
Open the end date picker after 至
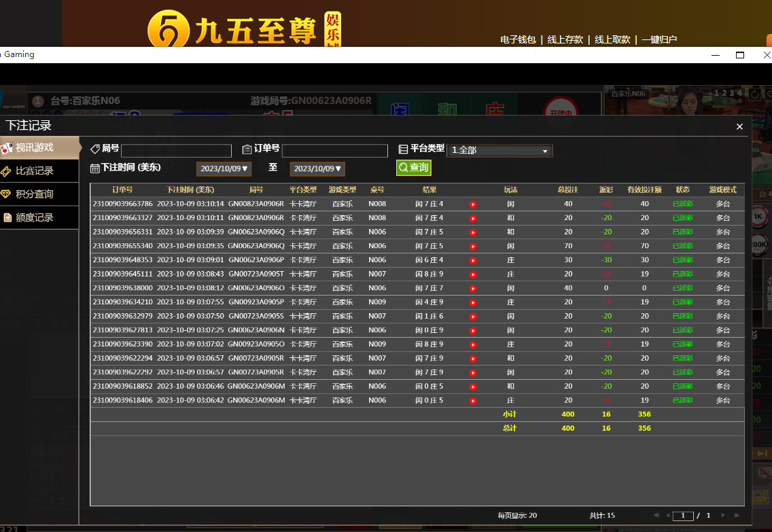tap(317, 169)
